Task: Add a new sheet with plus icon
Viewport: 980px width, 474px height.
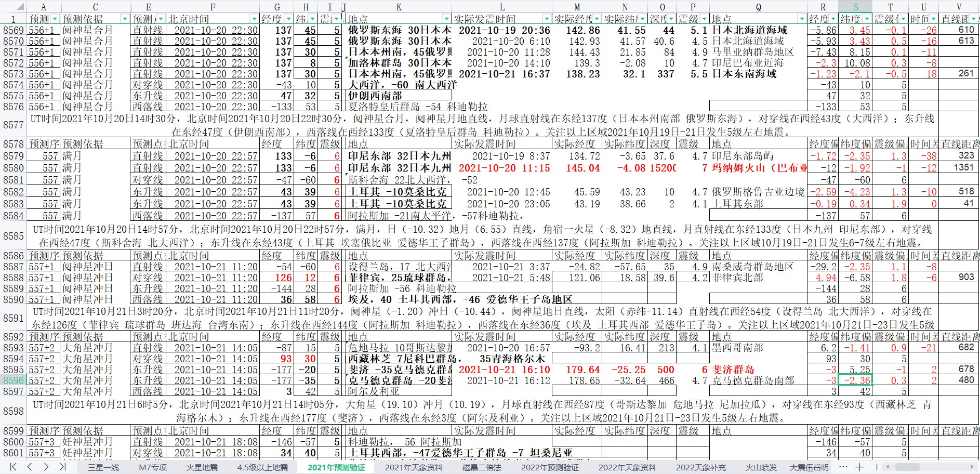Action: (859, 467)
